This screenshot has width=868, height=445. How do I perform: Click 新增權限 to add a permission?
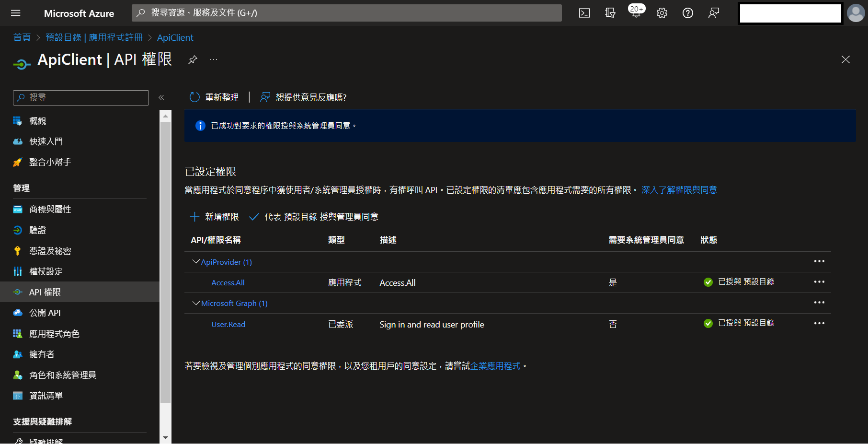pyautogui.click(x=214, y=217)
